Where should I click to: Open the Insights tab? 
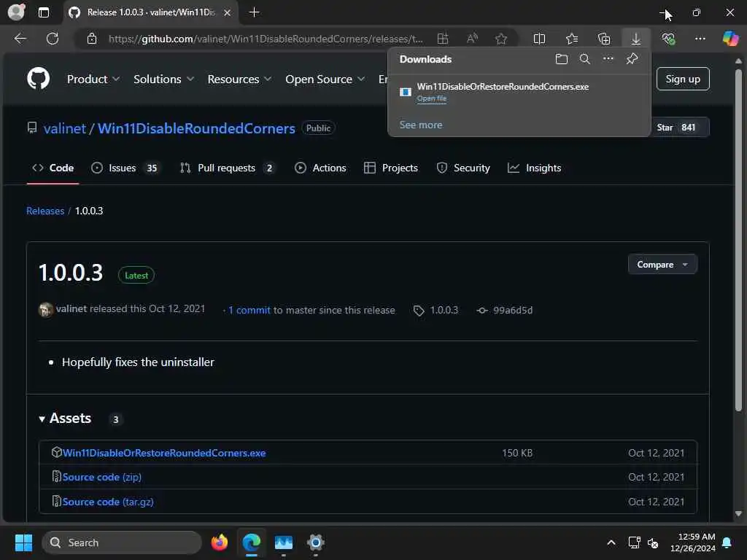[x=535, y=168]
